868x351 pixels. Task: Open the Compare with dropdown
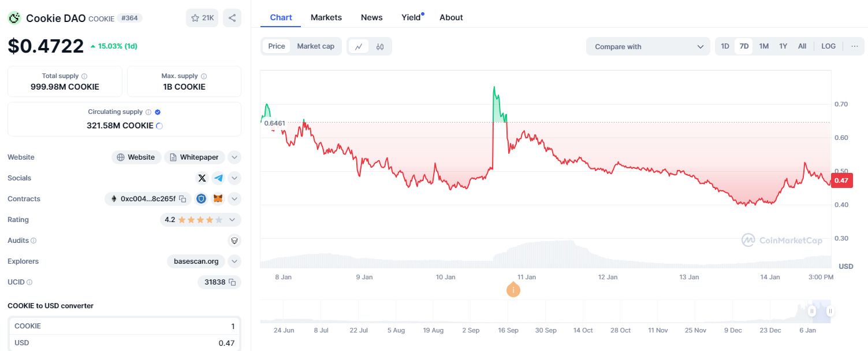(647, 46)
